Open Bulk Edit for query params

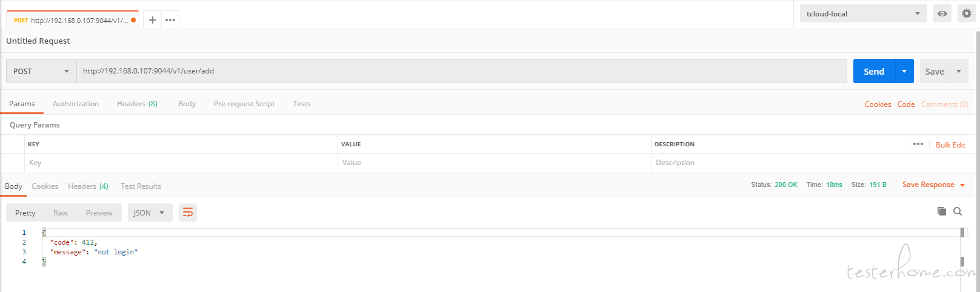(950, 144)
